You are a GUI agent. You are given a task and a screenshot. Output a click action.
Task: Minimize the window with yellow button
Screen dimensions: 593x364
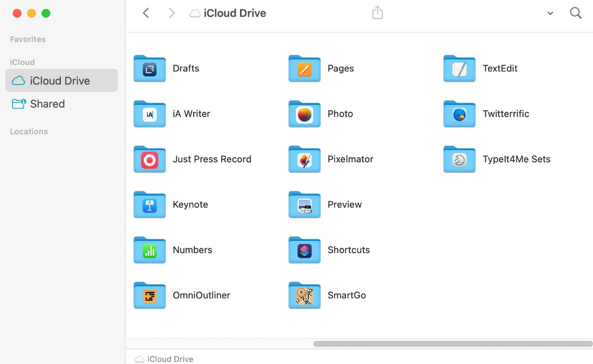(31, 13)
